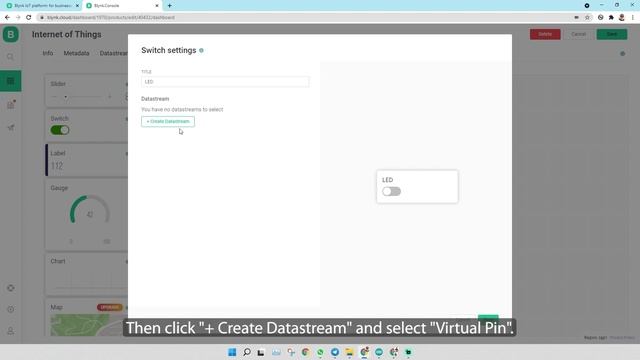
Task: Bookmark this page with the star icon
Action: pos(587,18)
